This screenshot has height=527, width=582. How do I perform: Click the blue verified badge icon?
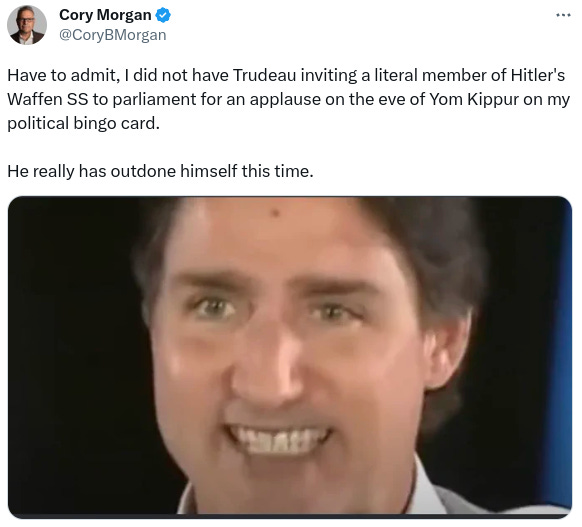[163, 15]
